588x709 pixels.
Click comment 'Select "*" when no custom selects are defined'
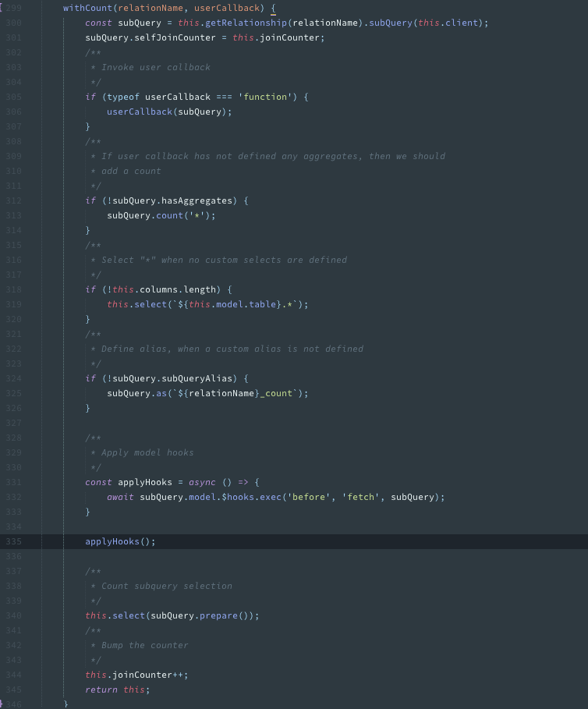point(224,260)
